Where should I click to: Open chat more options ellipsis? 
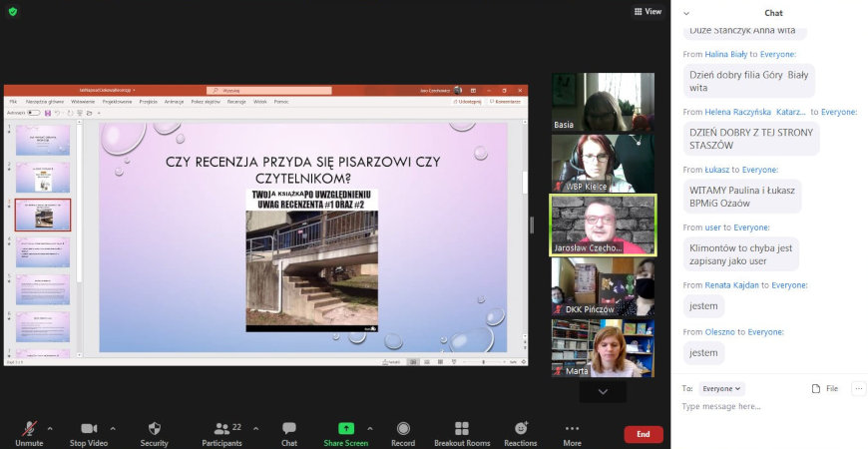(859, 389)
